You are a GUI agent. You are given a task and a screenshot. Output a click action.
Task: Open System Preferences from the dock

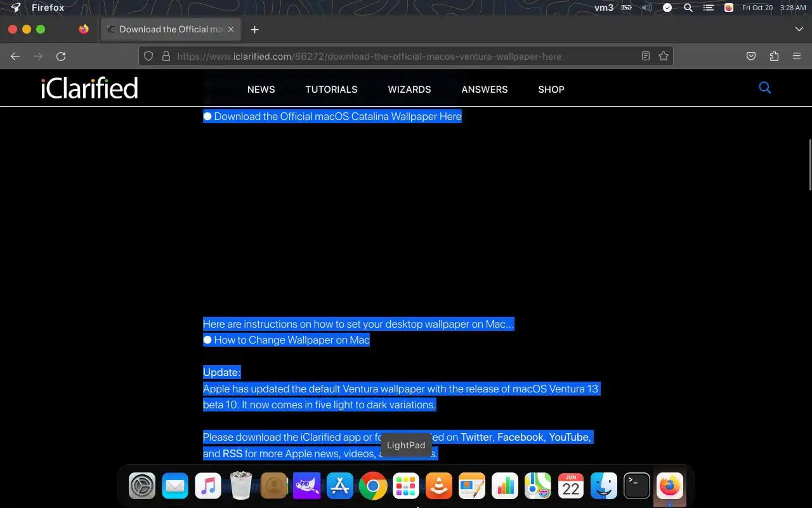142,486
